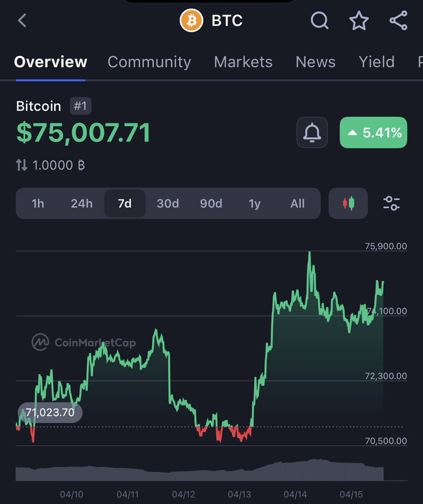Screen dimensions: 423x504
Task: Open the News tab
Action: (x=315, y=62)
